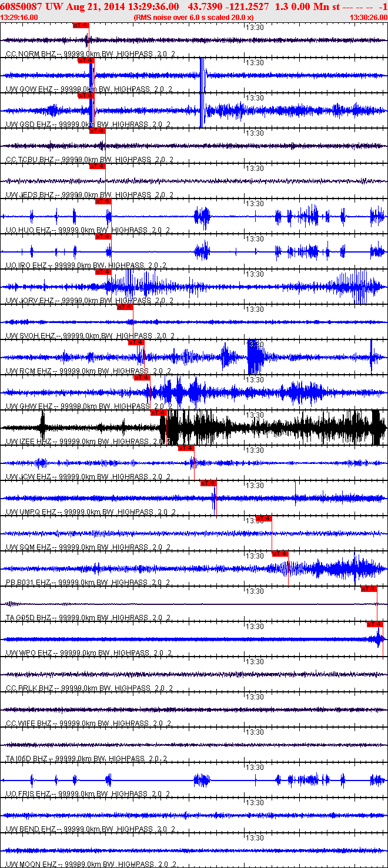
Task: Click the RMS noise scaling note
Action: 193,18
